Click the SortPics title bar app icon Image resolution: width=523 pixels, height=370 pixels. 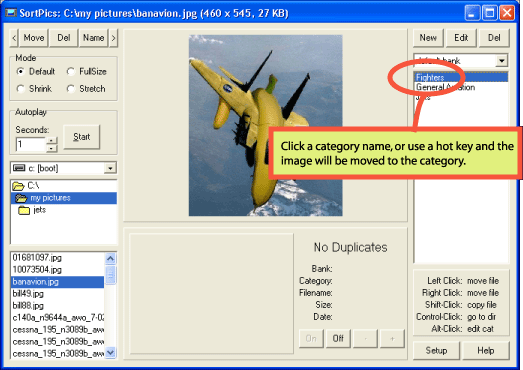11,13
